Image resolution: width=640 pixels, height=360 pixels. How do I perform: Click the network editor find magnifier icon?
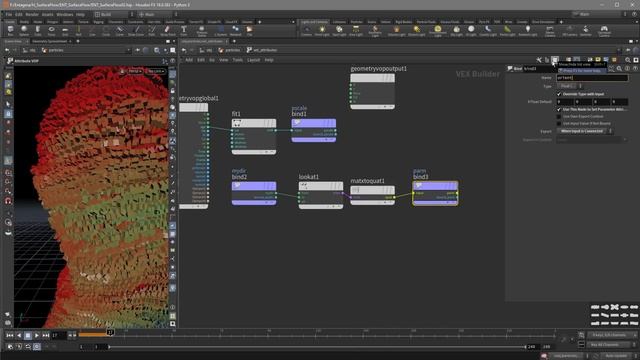pos(628,60)
